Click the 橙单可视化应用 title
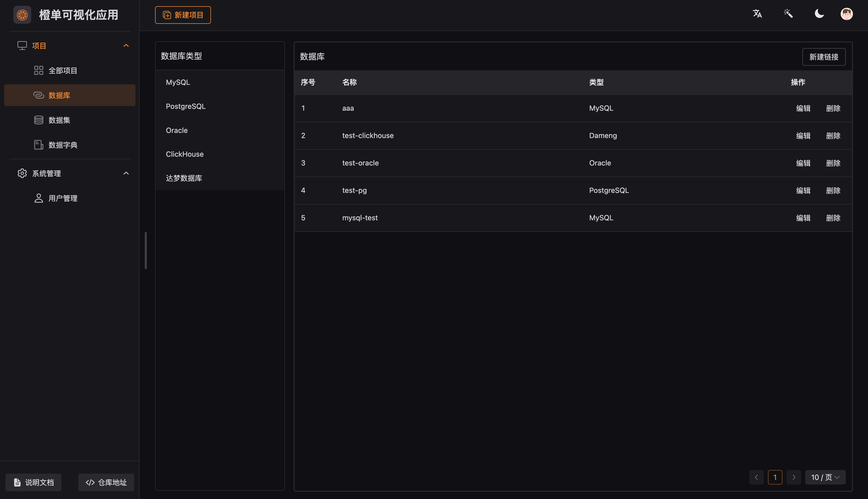This screenshot has width=868, height=499. (x=78, y=15)
